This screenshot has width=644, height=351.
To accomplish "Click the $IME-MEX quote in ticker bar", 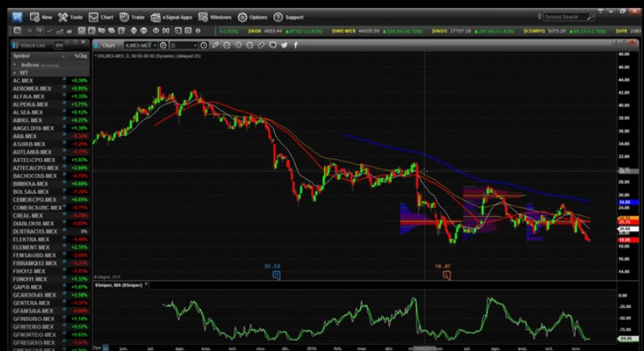I will [377, 31].
